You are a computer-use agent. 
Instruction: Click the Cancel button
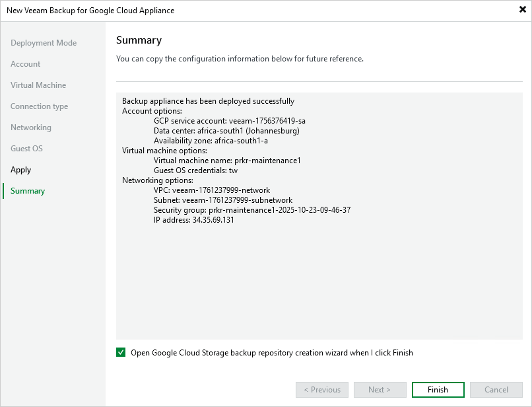click(496, 390)
